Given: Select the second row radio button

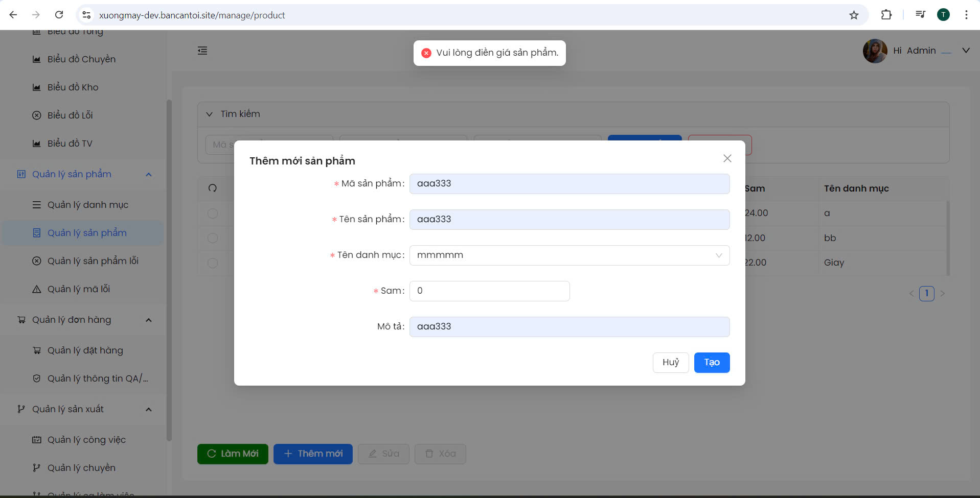Looking at the screenshot, I should coord(213,238).
